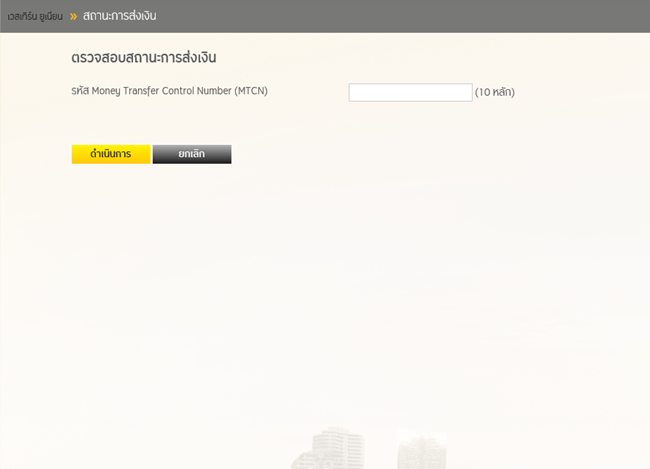Open the เวสเทิร์น ยูเนี่ยน breadcrumb link
The height and width of the screenshot is (469, 650).
pos(35,16)
